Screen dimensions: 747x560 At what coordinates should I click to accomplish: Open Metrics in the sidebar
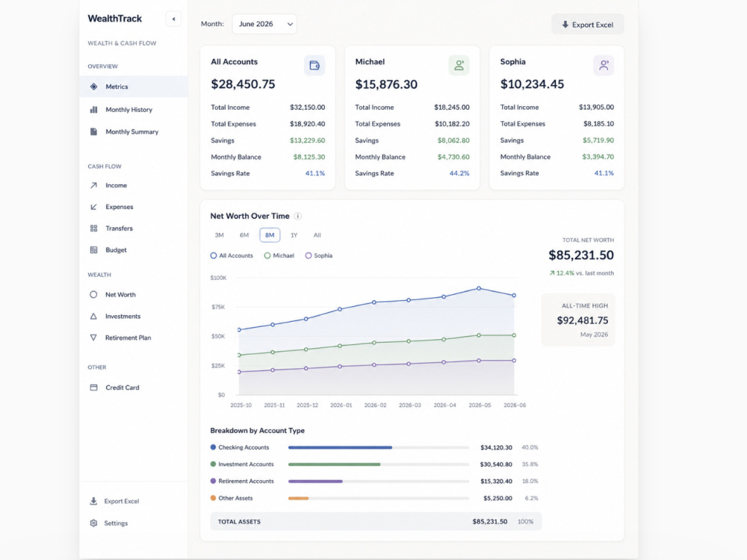click(x=134, y=87)
